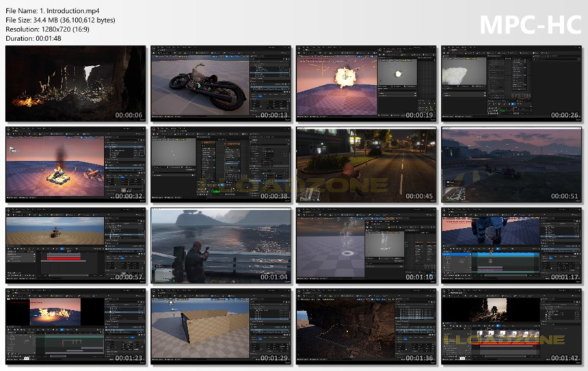Open the night street thumbnail at 00:00:45
This screenshot has height=371, width=588.
366,164
